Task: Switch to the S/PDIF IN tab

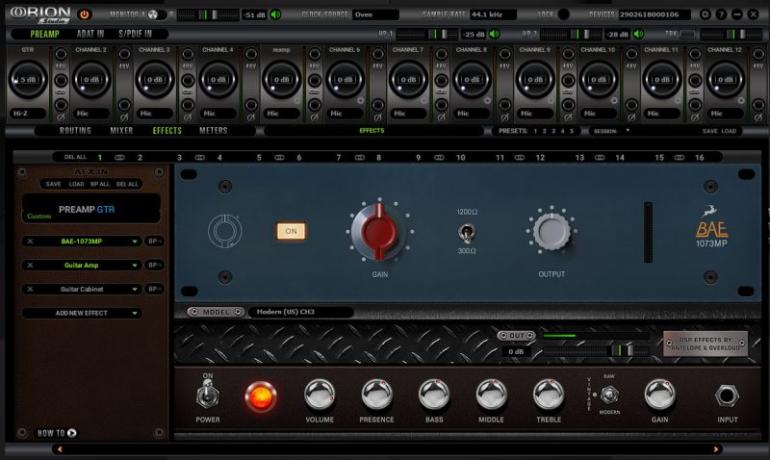Action: click(135, 34)
